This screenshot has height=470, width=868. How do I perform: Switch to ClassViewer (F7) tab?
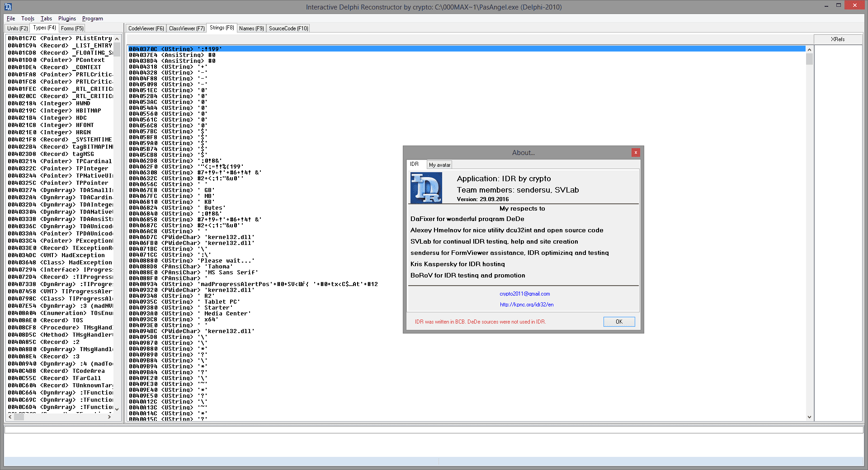[x=187, y=28]
